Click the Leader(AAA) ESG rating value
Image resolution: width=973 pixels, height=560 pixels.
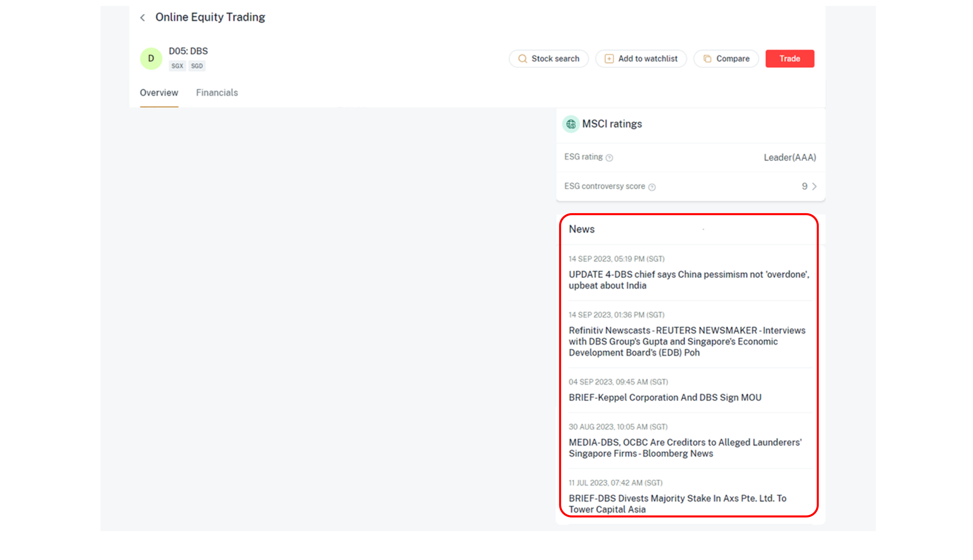click(x=790, y=158)
